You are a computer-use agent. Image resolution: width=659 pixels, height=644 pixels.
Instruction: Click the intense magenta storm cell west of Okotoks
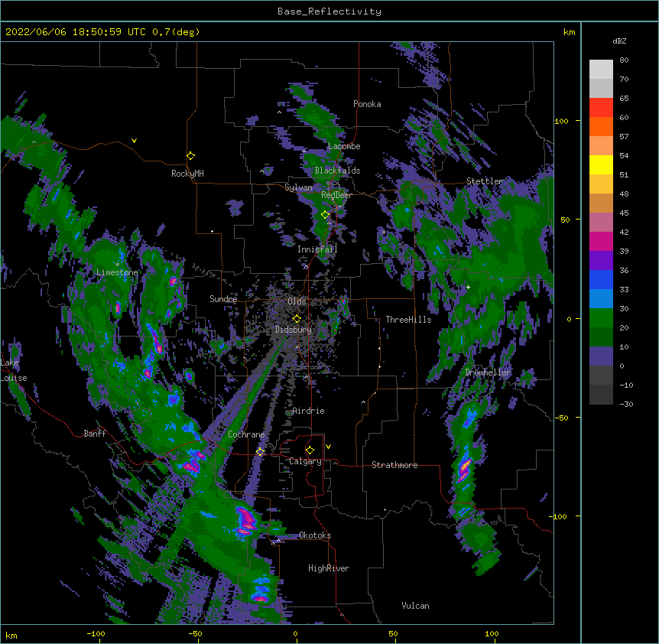click(245, 522)
